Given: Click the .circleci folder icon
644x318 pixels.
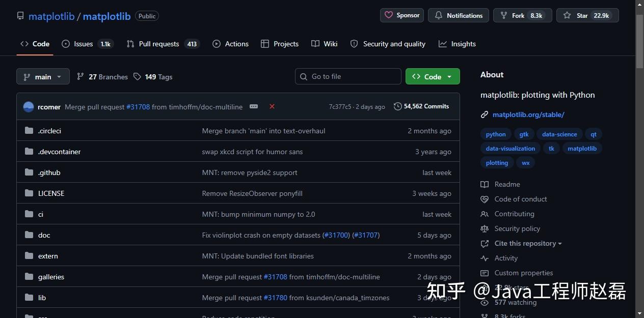Looking at the screenshot, I should [29, 131].
